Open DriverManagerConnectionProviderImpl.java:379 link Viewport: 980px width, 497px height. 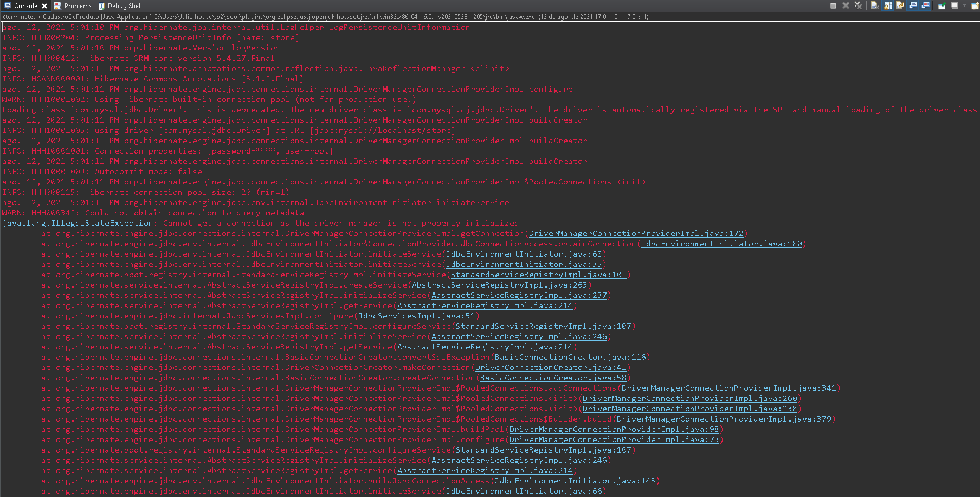click(x=724, y=419)
